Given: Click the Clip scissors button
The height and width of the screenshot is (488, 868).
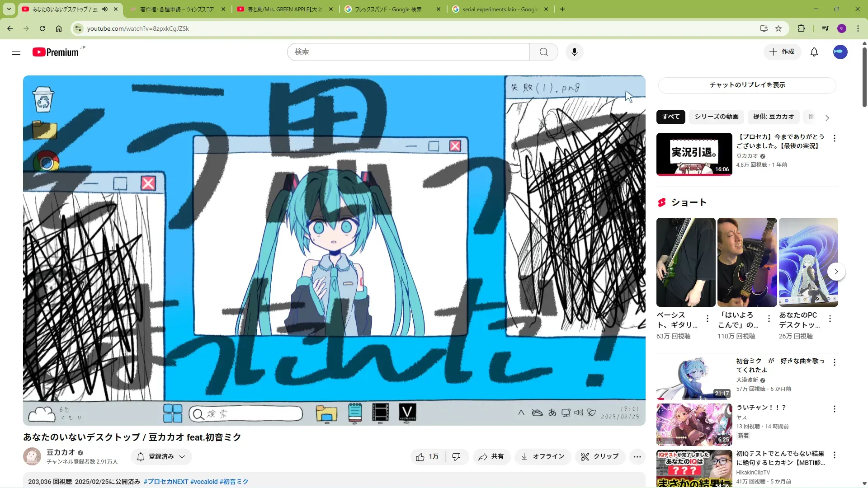Looking at the screenshot, I should point(600,457).
